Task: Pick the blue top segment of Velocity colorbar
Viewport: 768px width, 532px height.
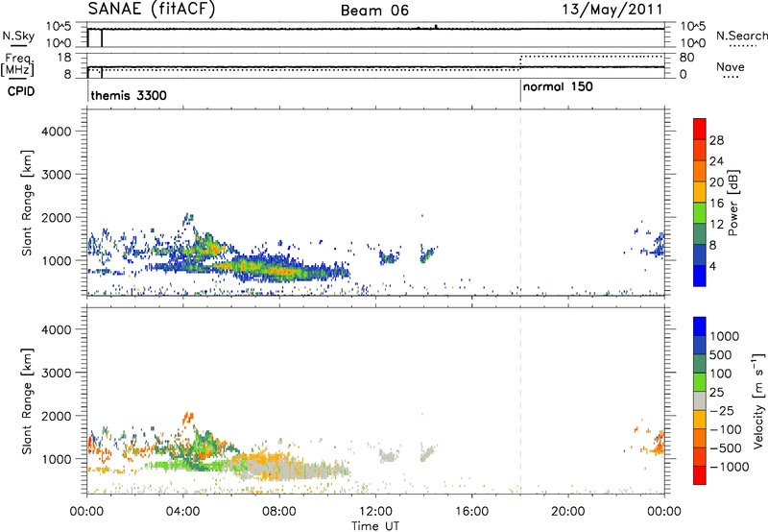Action: coord(700,326)
